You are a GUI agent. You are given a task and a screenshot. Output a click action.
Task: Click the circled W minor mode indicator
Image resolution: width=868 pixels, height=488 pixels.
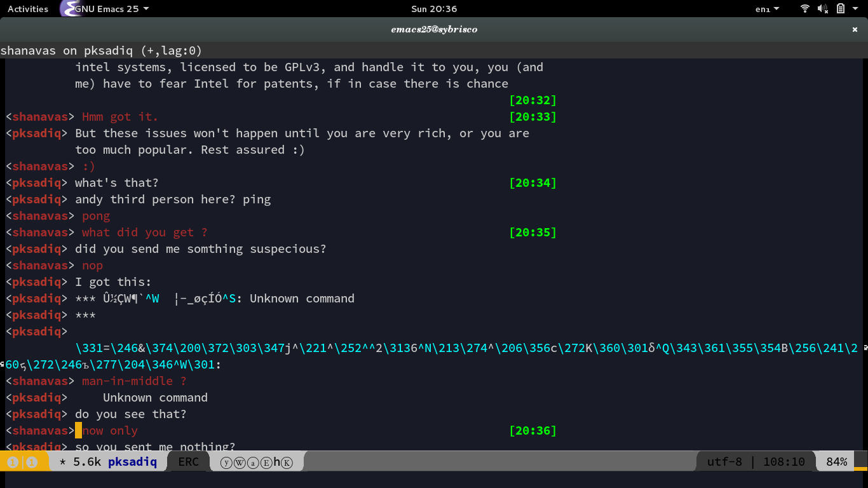point(240,463)
